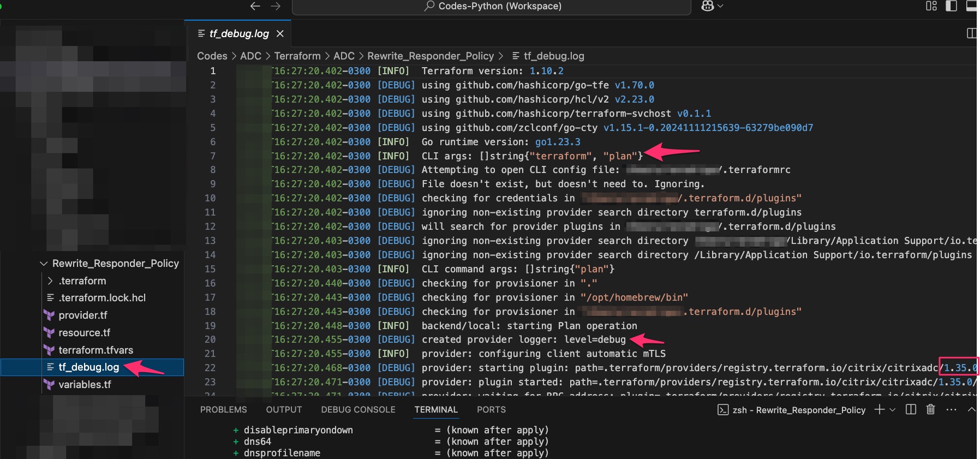Click 'backend/local: starting Plan operation' text
This screenshot has width=980, height=459.
529,326
